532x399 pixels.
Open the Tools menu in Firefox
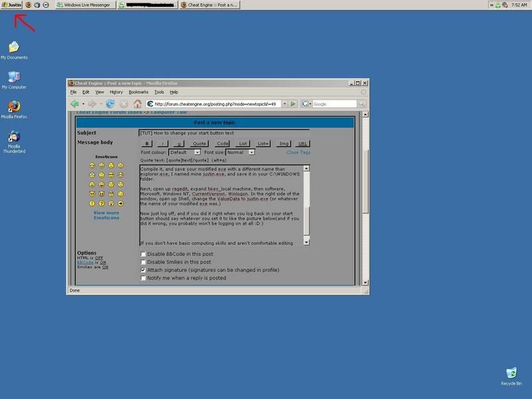(159, 92)
